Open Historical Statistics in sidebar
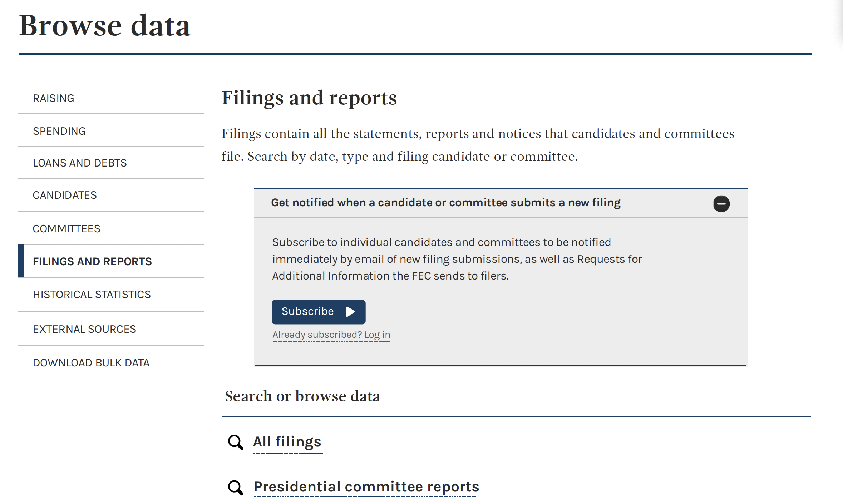 (x=111, y=295)
